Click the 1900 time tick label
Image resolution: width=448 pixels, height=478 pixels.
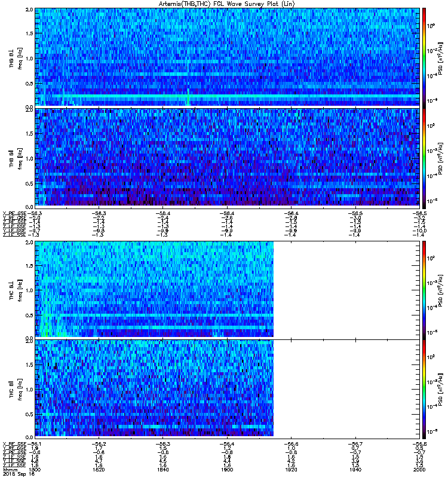click(x=227, y=470)
